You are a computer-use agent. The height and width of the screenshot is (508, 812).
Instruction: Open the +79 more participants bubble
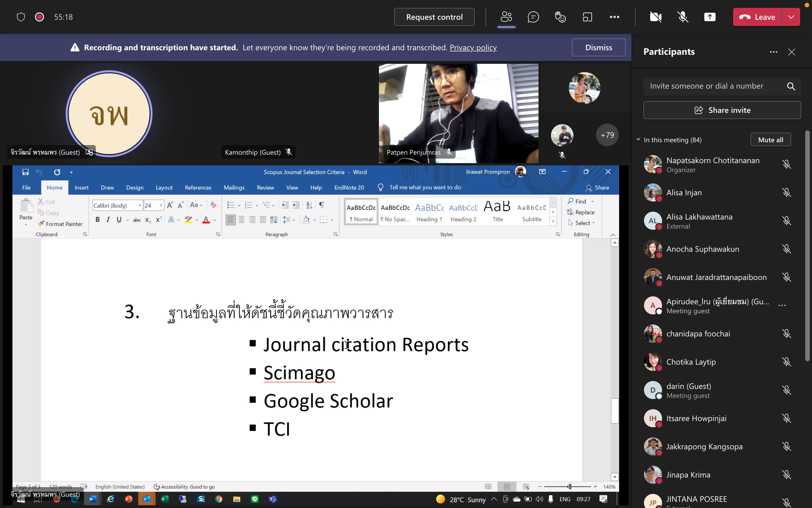point(607,135)
